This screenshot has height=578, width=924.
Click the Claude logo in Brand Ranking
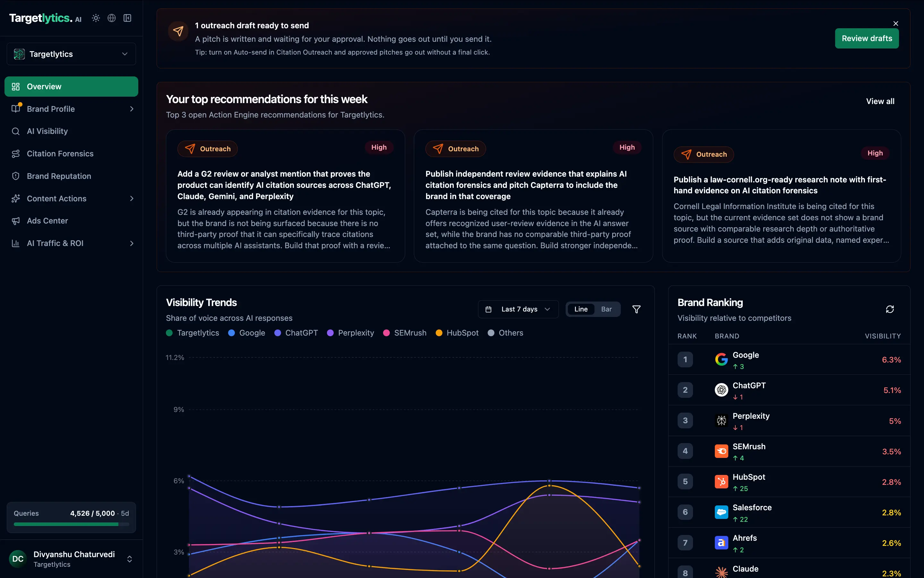tap(721, 572)
